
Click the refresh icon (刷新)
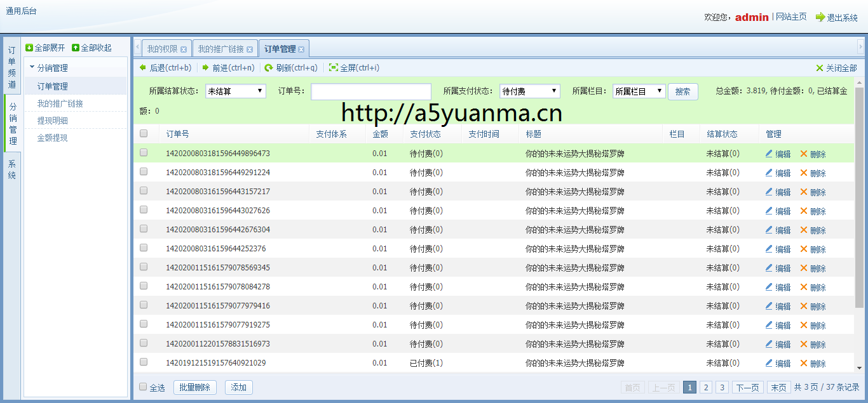[x=269, y=67]
